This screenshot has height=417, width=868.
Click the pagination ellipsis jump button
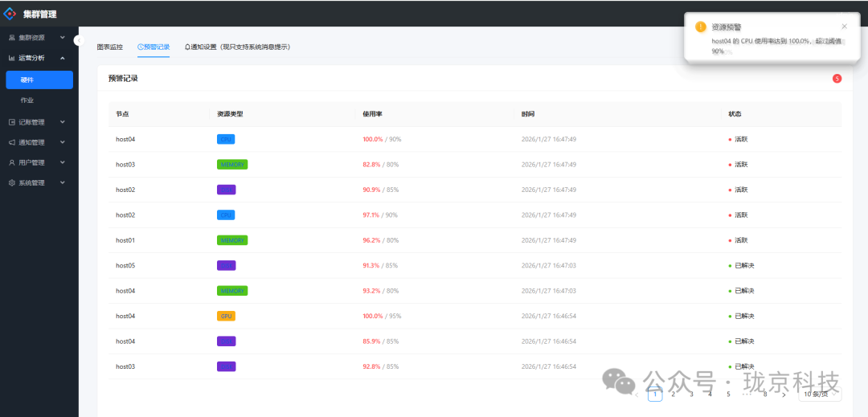(x=747, y=395)
